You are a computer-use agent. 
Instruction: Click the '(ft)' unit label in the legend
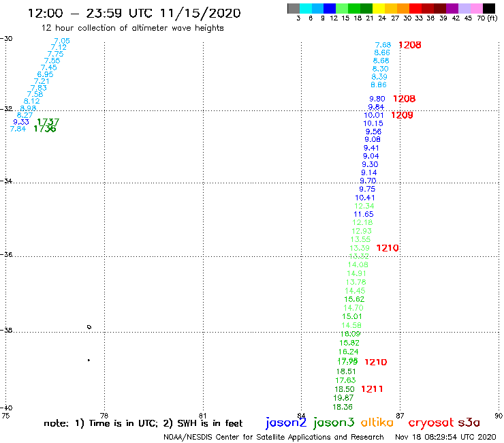(x=492, y=18)
